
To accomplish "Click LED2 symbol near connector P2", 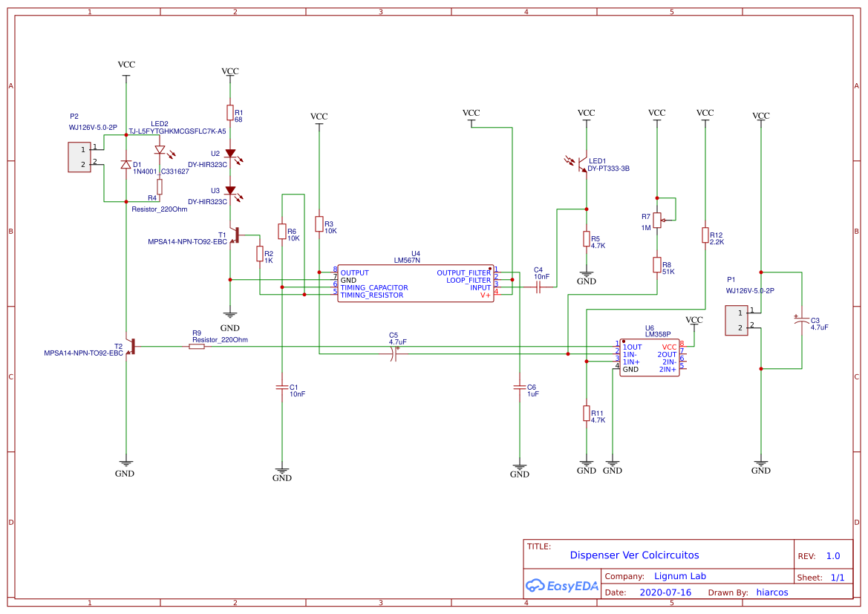I will click(x=158, y=151).
